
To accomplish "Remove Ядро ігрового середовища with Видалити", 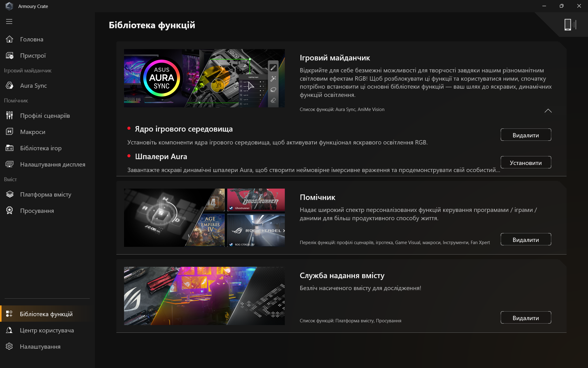I will point(526,135).
